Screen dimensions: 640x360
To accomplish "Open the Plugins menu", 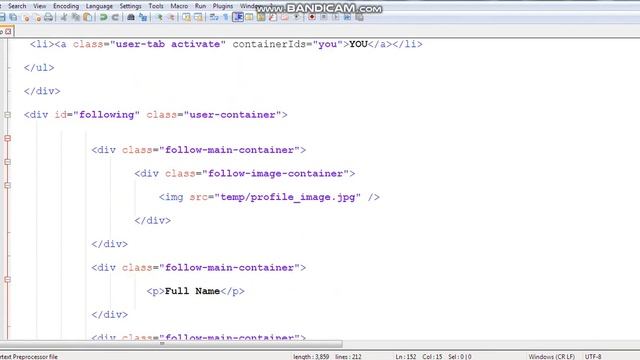I will (x=223, y=6).
